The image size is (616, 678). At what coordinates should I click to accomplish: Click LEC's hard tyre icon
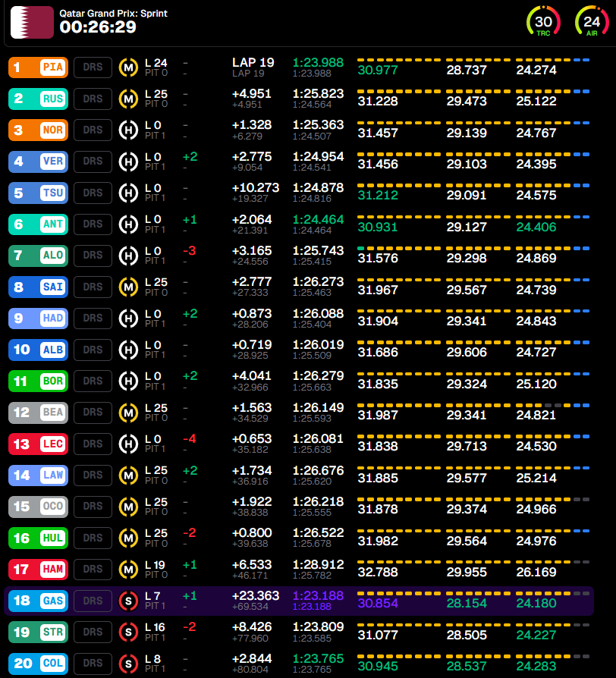coord(128,444)
